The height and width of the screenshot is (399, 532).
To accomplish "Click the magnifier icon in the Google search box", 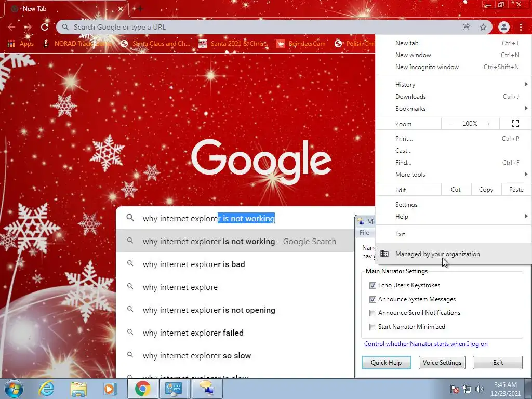I will point(130,218).
